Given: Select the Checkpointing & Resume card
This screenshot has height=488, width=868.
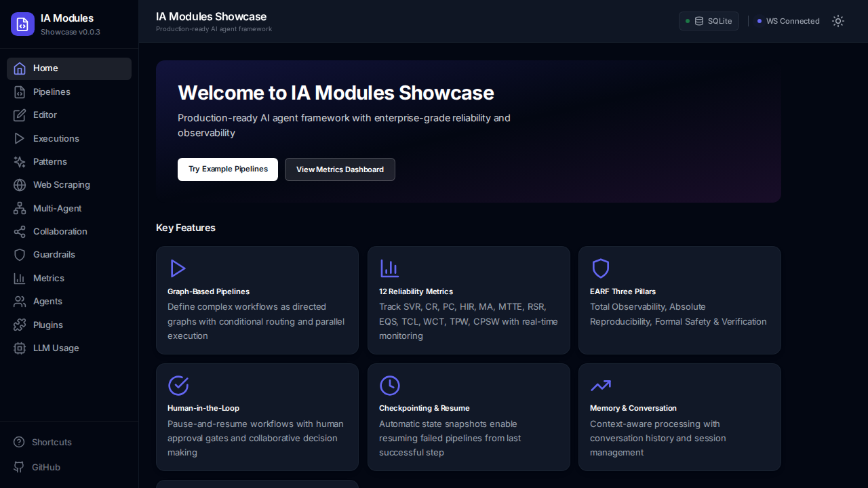Looking at the screenshot, I should pos(469,417).
